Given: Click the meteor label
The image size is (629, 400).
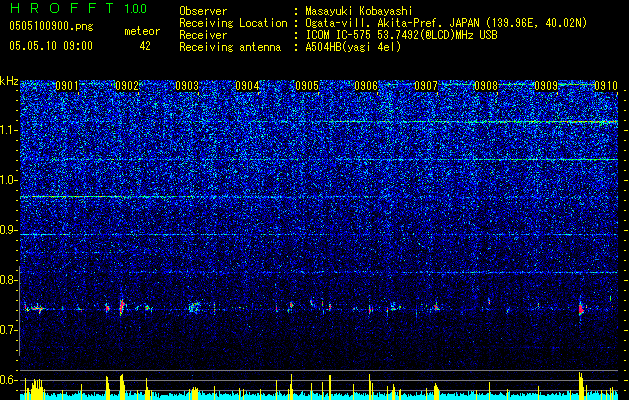Looking at the screenshot, I should 142,31.
